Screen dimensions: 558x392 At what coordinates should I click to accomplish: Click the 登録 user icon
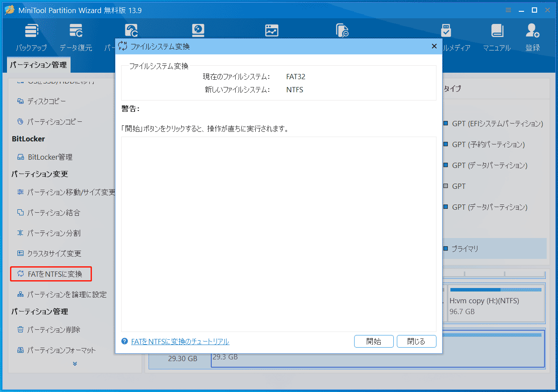(x=532, y=37)
